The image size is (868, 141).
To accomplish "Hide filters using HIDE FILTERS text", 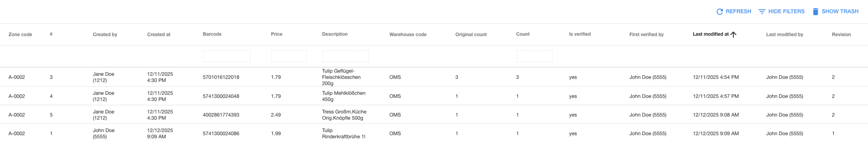I will point(786,11).
